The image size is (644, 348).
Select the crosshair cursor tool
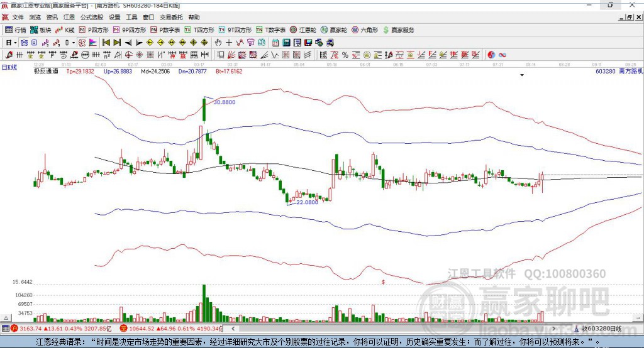click(229, 43)
